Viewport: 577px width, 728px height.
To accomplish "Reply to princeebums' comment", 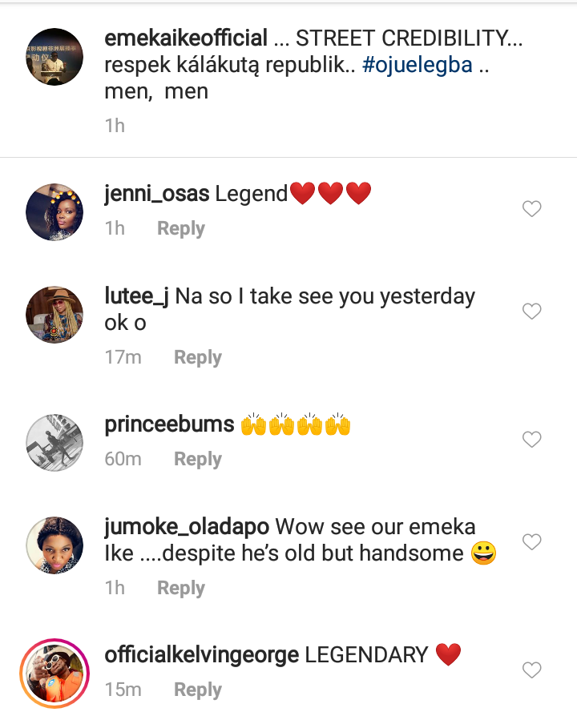I will pyautogui.click(x=198, y=459).
